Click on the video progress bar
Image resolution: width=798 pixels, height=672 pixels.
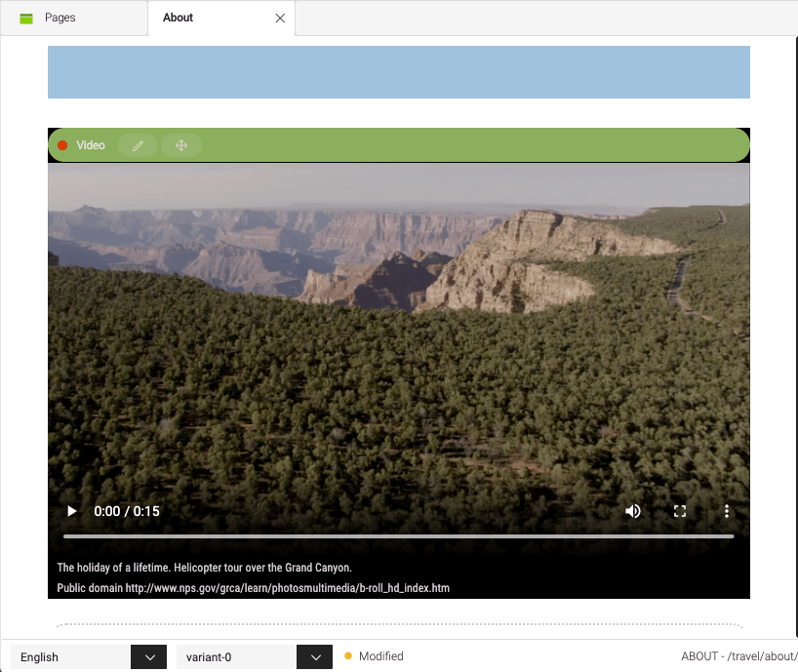click(398, 535)
